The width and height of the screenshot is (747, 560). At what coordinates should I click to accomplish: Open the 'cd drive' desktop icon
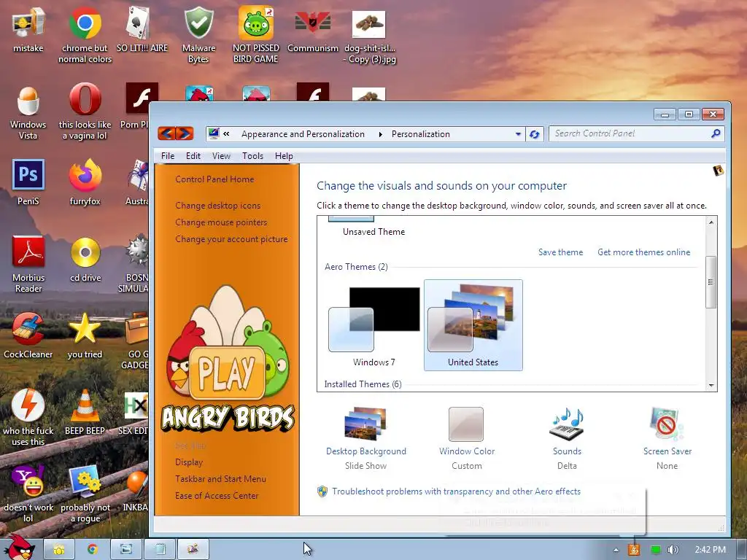85,252
